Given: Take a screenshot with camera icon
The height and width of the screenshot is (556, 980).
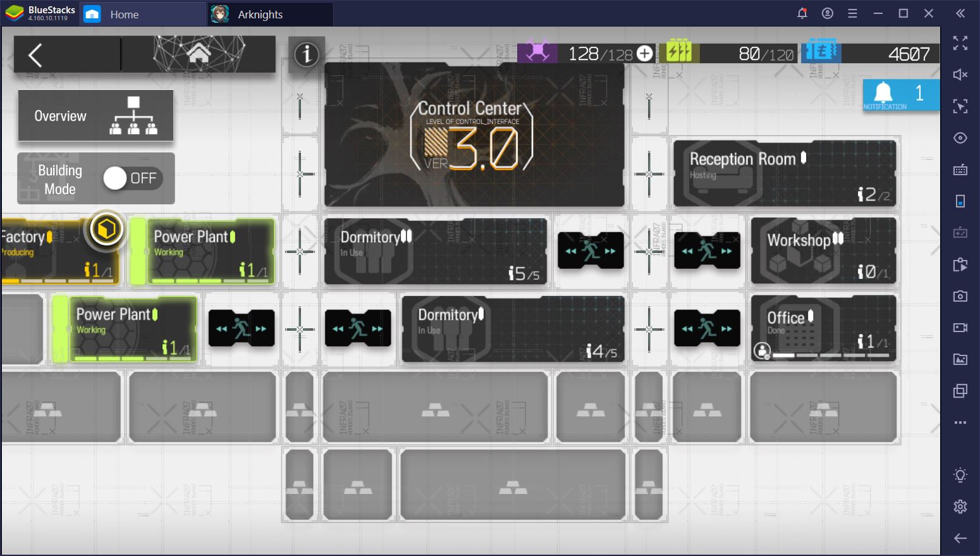Looking at the screenshot, I should [960, 296].
